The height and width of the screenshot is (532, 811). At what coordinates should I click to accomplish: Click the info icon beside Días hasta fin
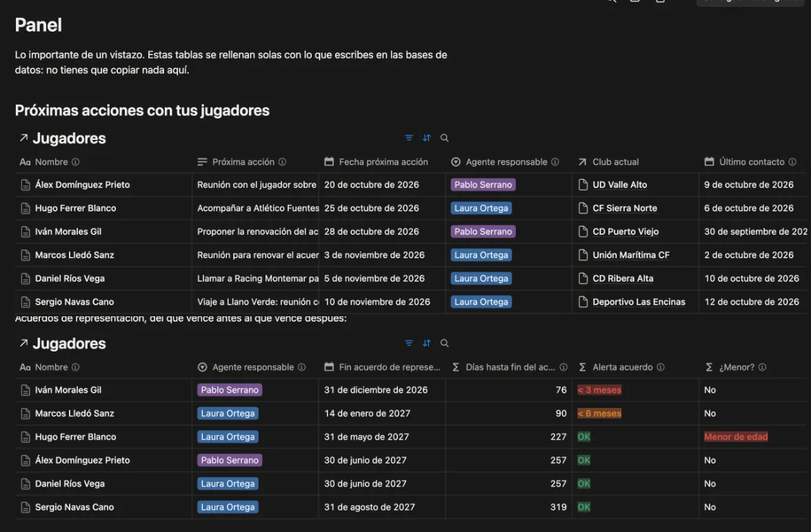tap(564, 367)
